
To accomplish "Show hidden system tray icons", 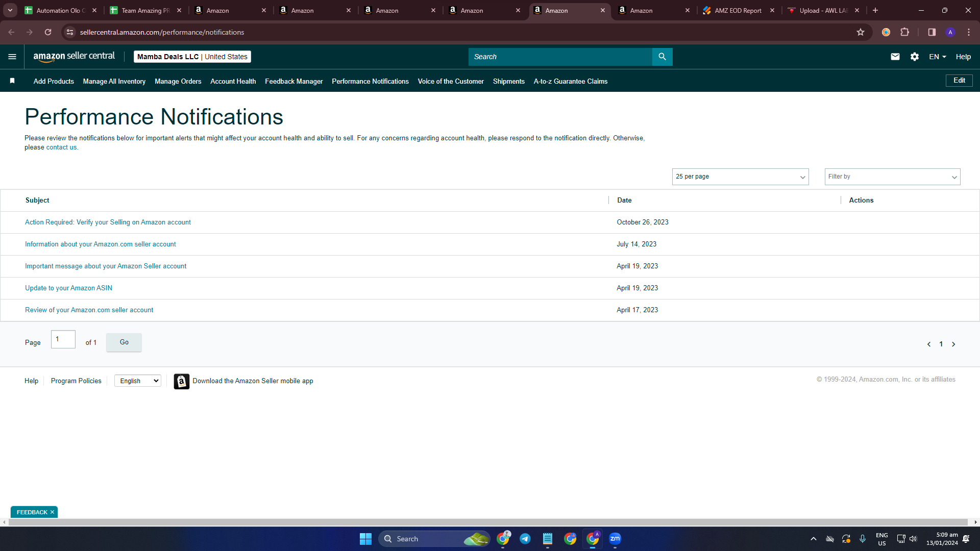I will tap(814, 539).
